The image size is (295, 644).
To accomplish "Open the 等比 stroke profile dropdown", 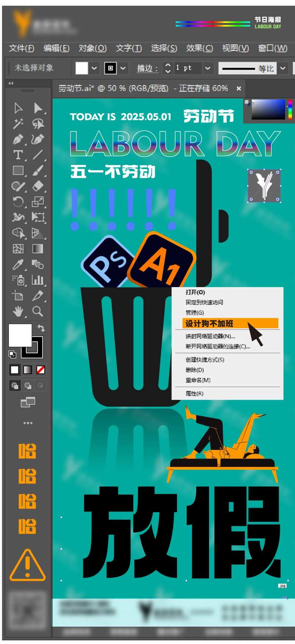I will click(283, 68).
